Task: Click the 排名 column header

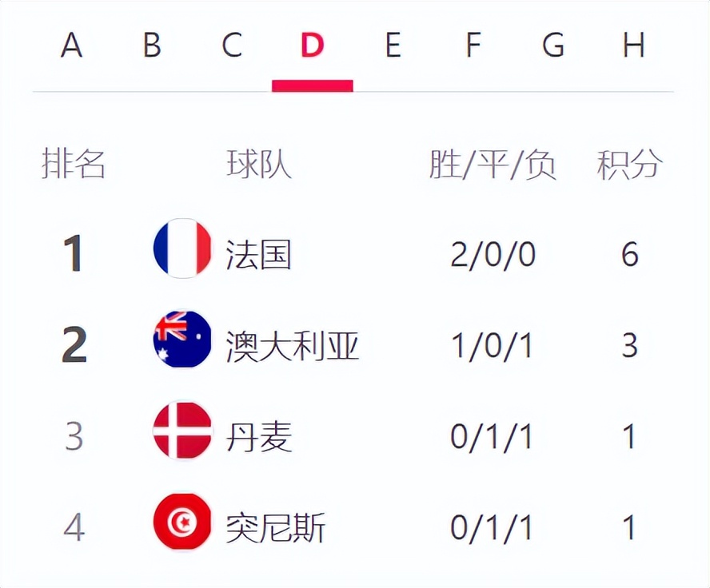Action: (x=74, y=165)
